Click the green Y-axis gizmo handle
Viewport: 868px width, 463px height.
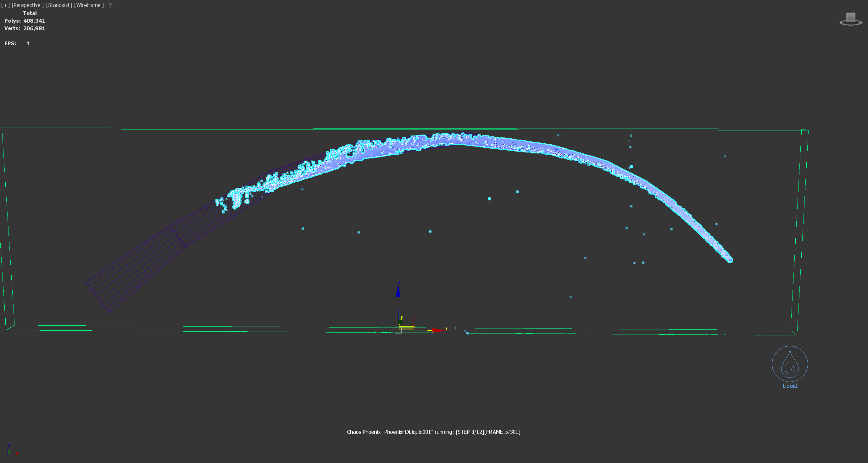click(x=401, y=322)
